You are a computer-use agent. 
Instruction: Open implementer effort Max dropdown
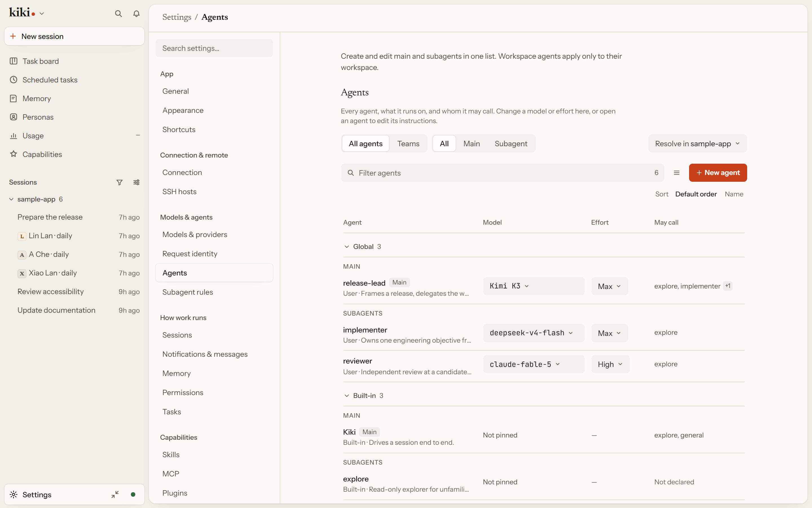609,333
